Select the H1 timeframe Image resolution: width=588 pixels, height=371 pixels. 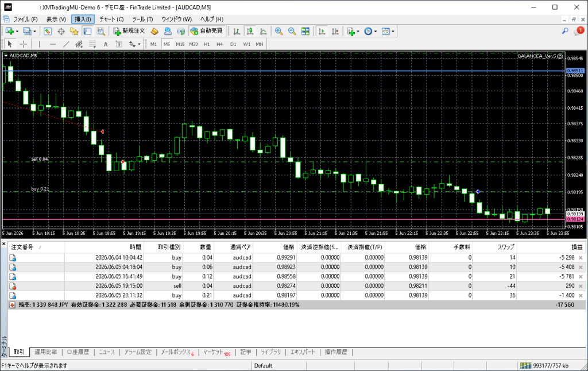coord(207,44)
